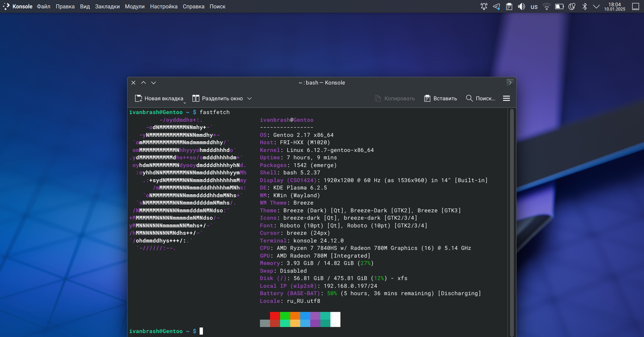Click the red swatch in color palette
Image resolution: width=644 pixels, height=337 pixels.
tap(275, 316)
